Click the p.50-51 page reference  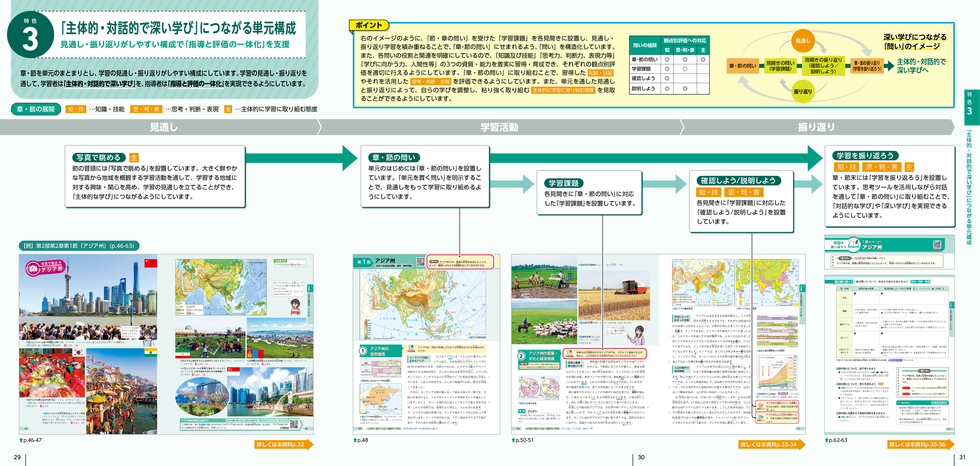(x=525, y=440)
